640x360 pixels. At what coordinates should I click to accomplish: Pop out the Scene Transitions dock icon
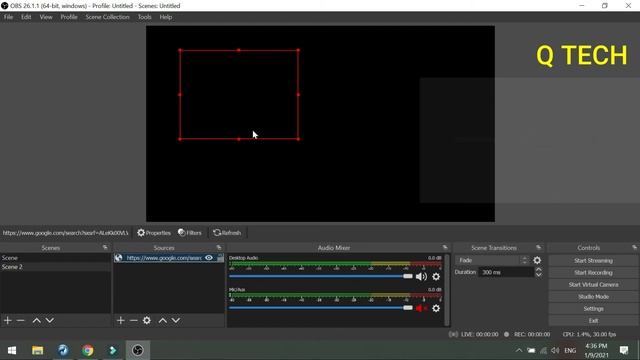(x=538, y=247)
